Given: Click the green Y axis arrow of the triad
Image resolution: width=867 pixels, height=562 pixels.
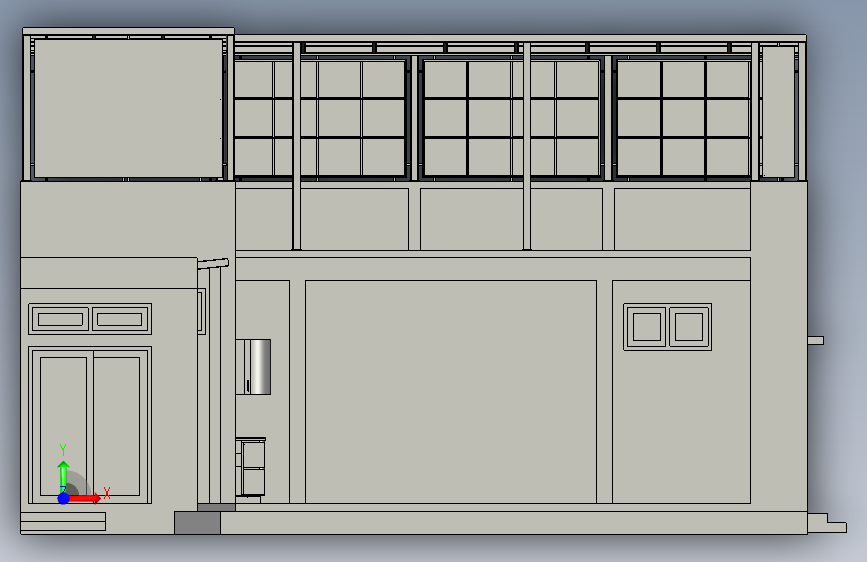Looking at the screenshot, I should click(64, 475).
